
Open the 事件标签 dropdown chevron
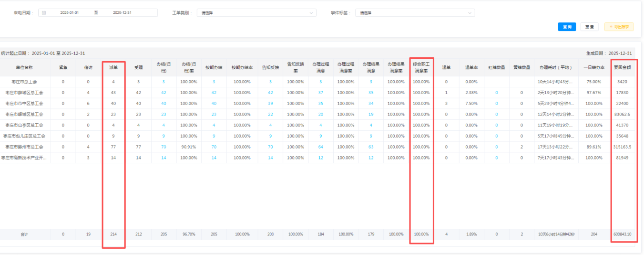[x=470, y=13]
